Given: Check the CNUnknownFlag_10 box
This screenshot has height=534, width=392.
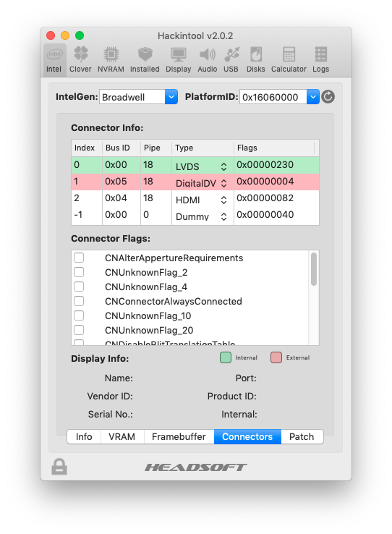Looking at the screenshot, I should (x=79, y=315).
